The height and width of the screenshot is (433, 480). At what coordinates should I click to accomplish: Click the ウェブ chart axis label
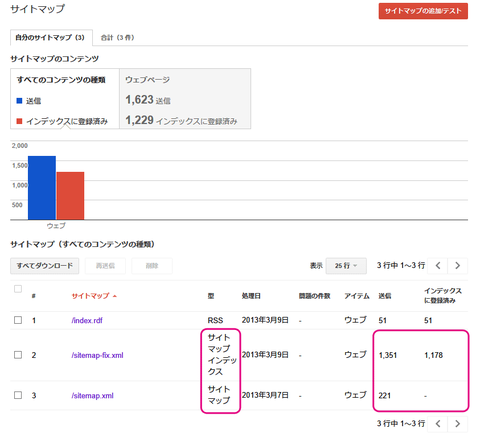[x=56, y=226]
